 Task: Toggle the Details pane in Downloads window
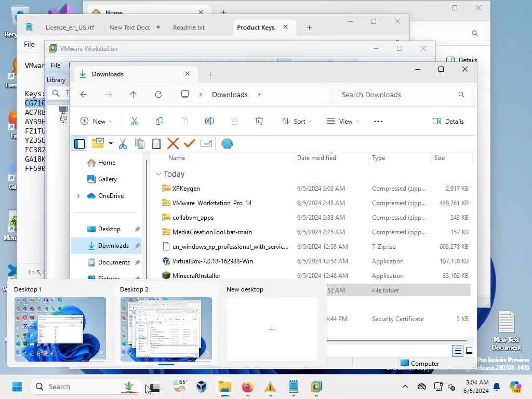[448, 121]
